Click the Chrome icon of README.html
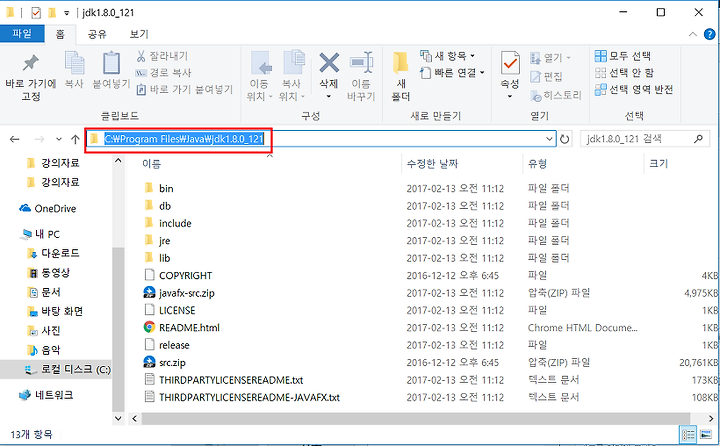720x446 pixels. tap(149, 327)
